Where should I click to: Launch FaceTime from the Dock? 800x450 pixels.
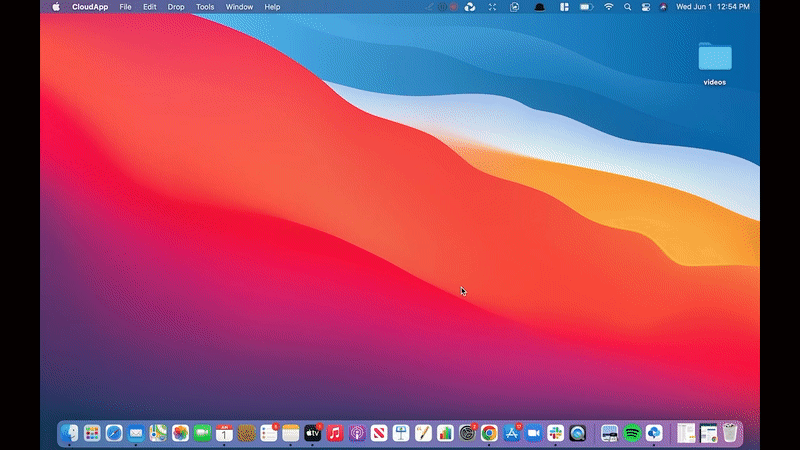(202, 433)
